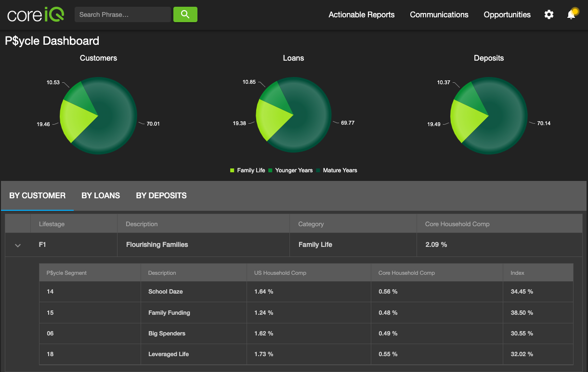Click the 34.45 % index value
This screenshot has width=588, height=372.
[522, 292]
